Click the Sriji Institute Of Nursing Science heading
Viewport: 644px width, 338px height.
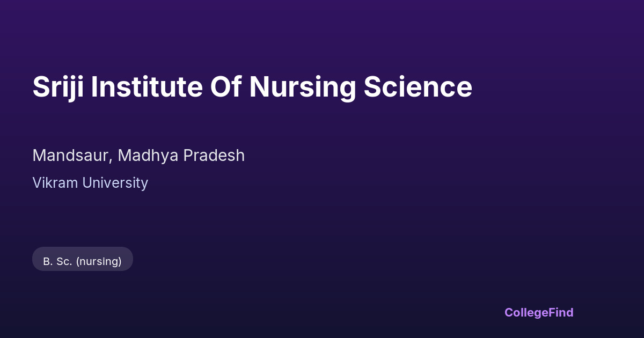(252, 87)
